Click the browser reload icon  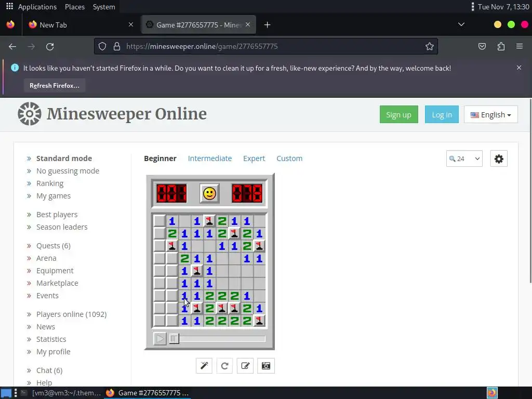(50, 46)
